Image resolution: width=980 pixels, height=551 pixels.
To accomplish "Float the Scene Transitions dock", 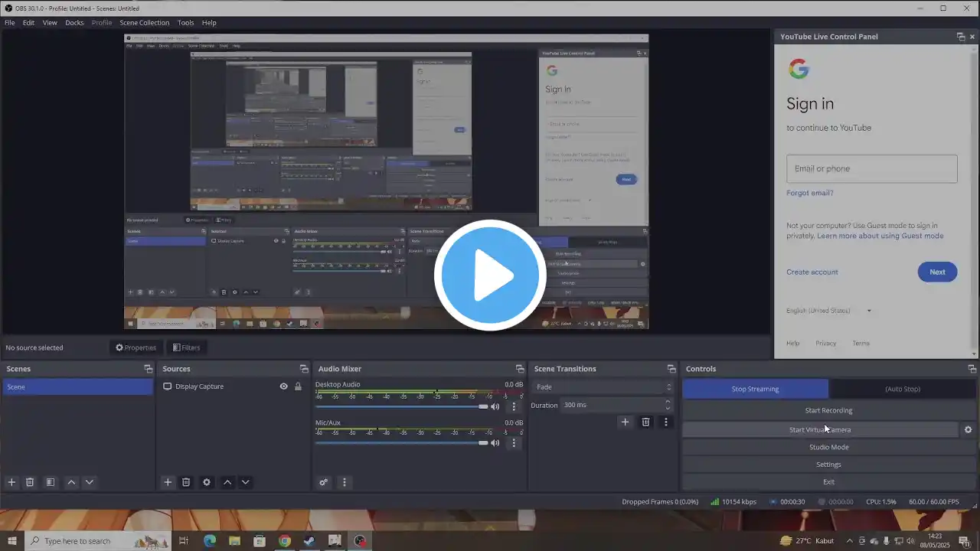I will [671, 369].
